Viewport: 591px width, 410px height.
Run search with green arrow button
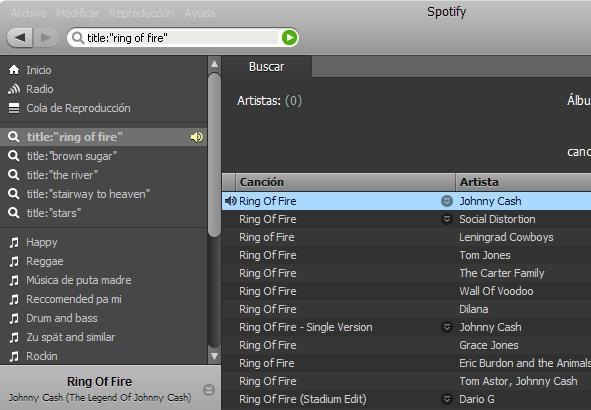tap(289, 38)
